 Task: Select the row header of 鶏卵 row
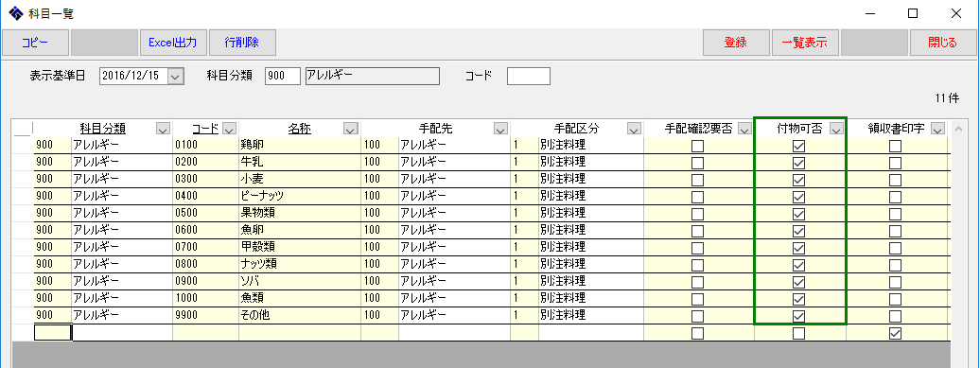click(23, 145)
